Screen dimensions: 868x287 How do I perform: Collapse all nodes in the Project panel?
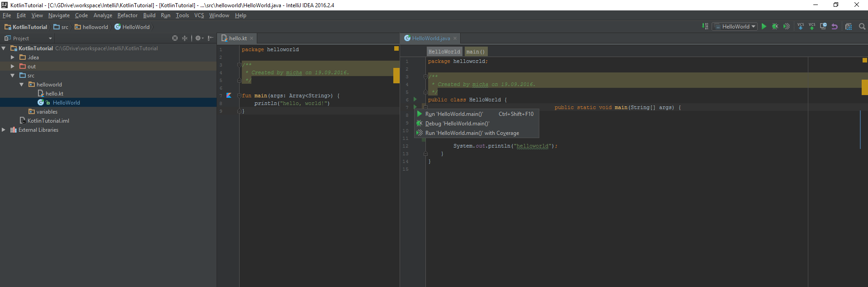coord(184,38)
